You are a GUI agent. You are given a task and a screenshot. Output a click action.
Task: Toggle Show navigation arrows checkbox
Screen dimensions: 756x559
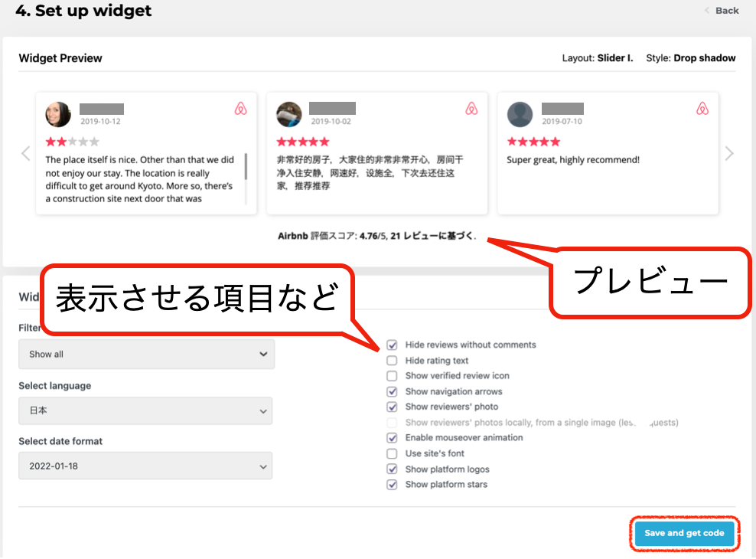tap(392, 392)
